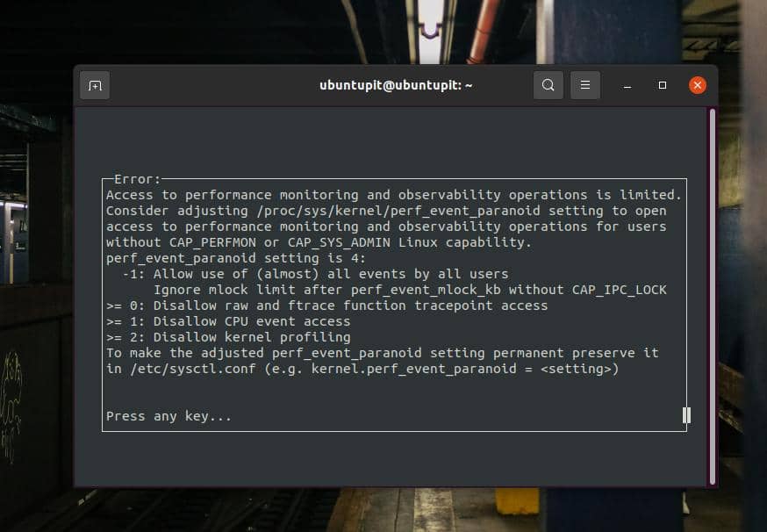
Task: Open the terminal hamburger menu
Action: coord(585,85)
